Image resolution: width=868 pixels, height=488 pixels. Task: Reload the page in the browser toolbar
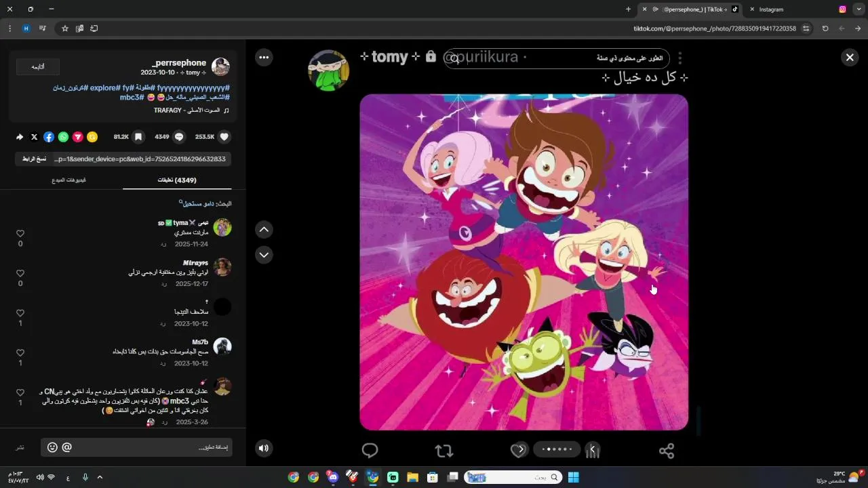coord(825,28)
